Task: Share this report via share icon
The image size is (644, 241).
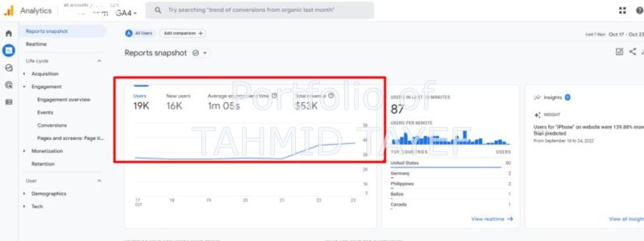Action: point(632,52)
